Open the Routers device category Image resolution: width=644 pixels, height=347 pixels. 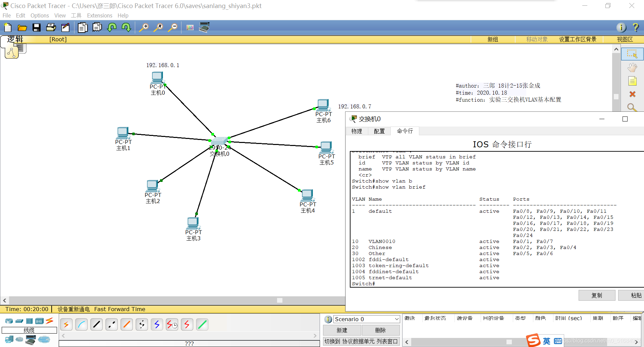coord(9,321)
